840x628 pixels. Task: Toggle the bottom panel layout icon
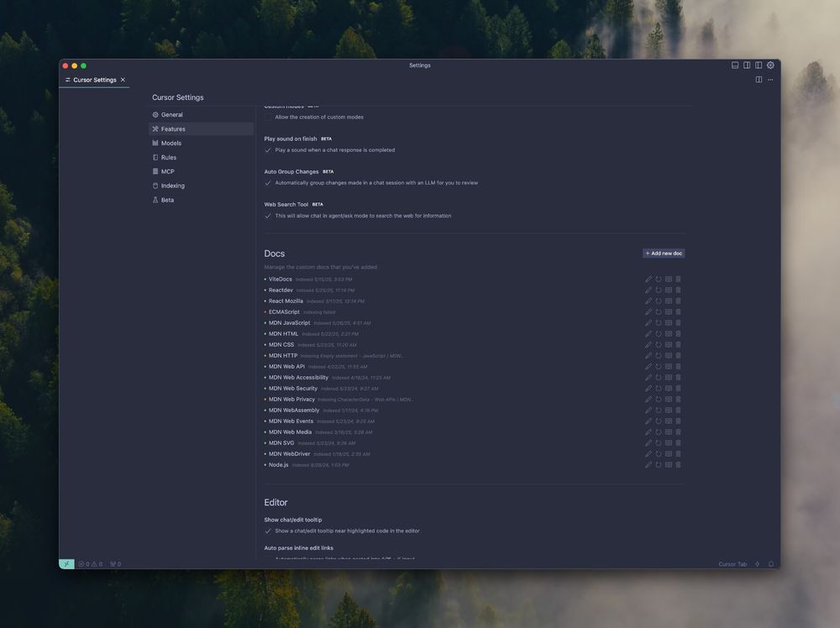click(x=735, y=65)
